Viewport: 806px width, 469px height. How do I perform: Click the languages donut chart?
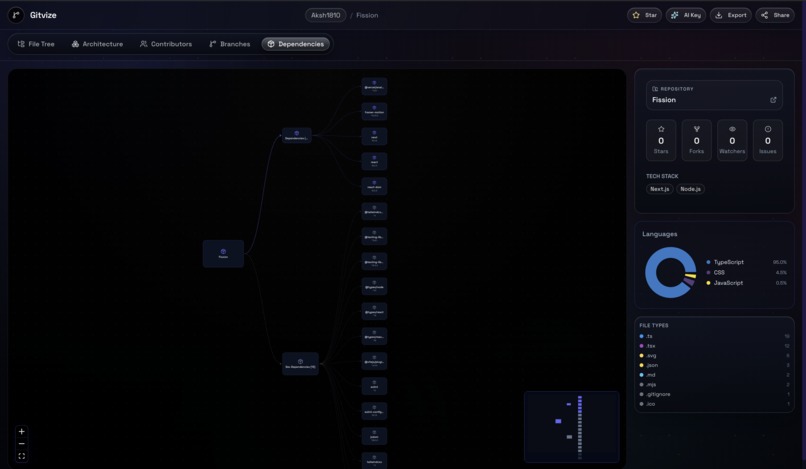click(671, 273)
